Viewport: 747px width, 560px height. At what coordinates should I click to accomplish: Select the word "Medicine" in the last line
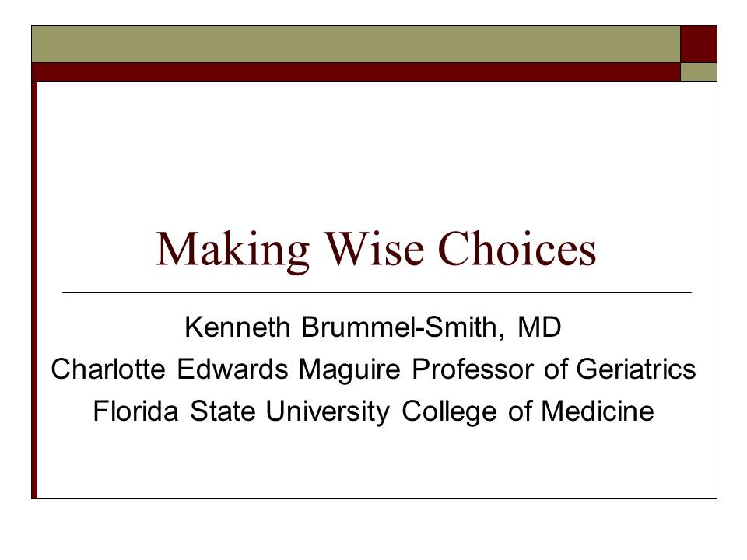coord(598,411)
